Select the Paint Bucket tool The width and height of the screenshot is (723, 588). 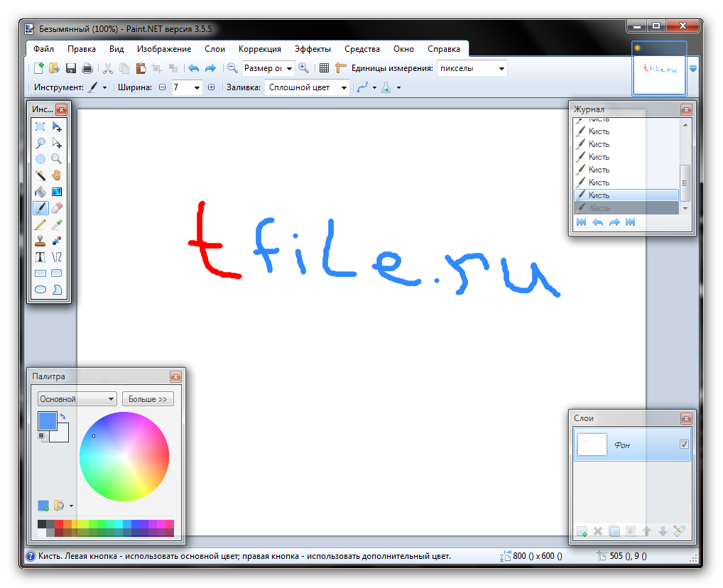(40, 192)
